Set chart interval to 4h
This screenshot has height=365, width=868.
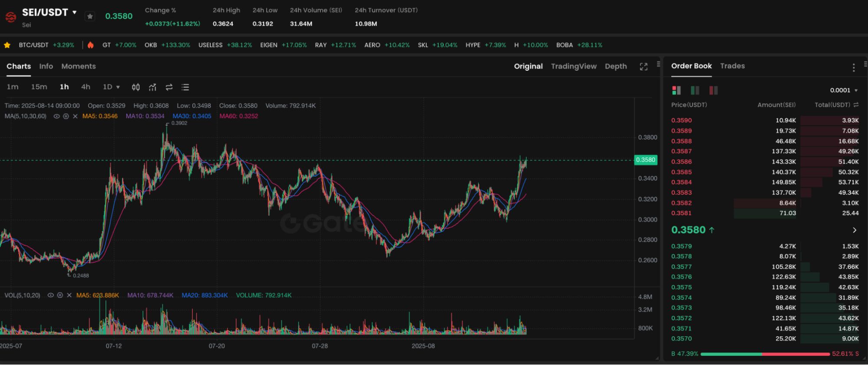pos(86,87)
